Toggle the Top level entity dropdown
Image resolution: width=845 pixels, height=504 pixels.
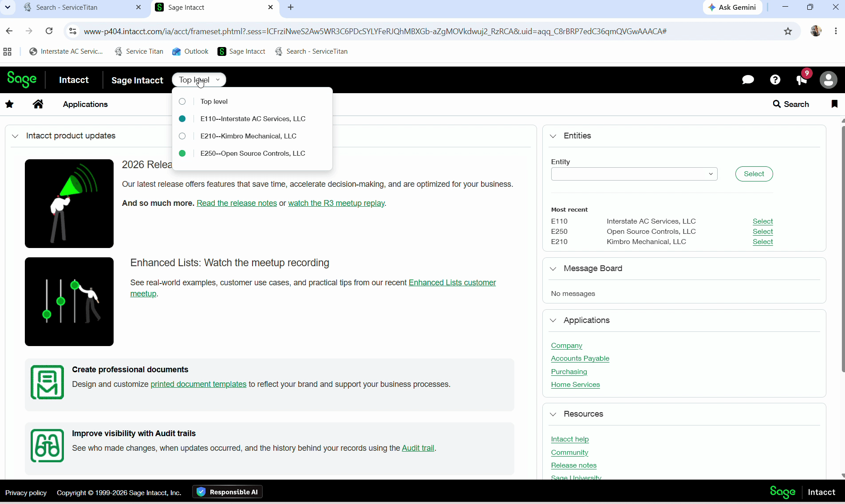[199, 80]
